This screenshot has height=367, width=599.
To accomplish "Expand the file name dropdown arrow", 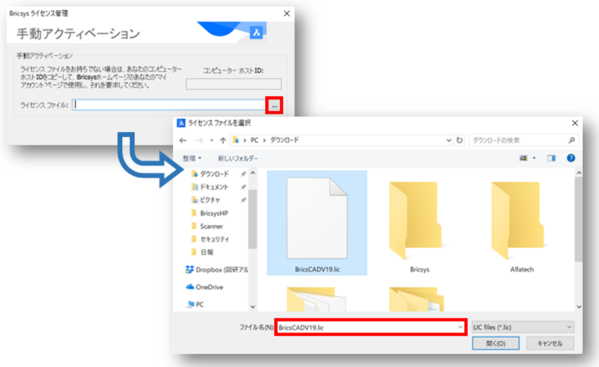I will (460, 327).
